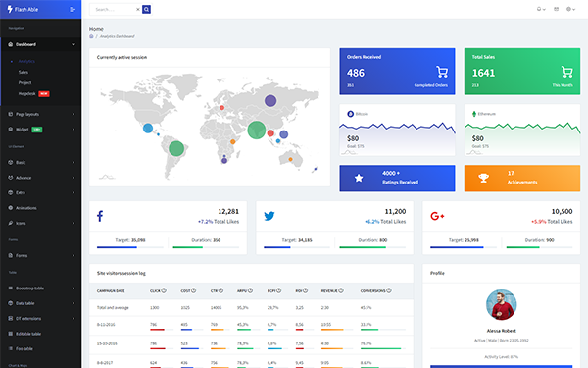Open the notification bell dropdown in the header

540,9
